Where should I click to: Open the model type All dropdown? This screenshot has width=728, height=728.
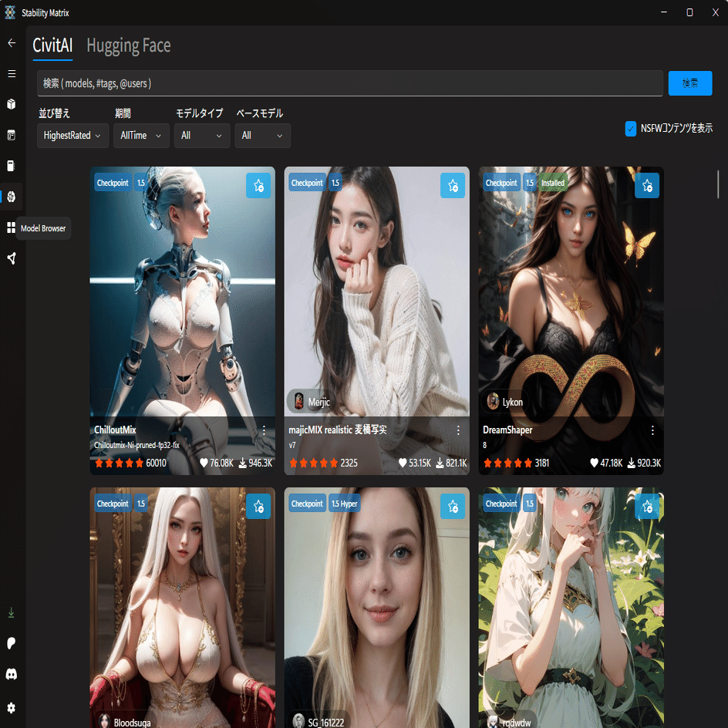[202, 136]
